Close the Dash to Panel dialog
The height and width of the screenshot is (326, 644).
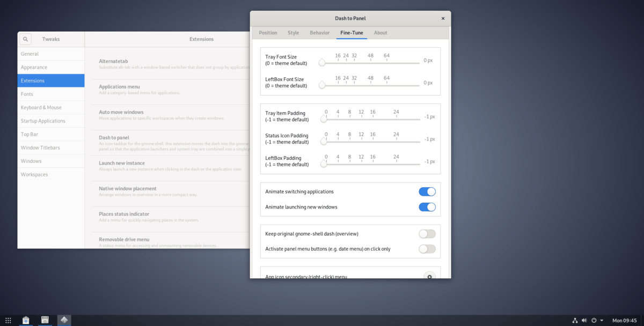(x=443, y=18)
